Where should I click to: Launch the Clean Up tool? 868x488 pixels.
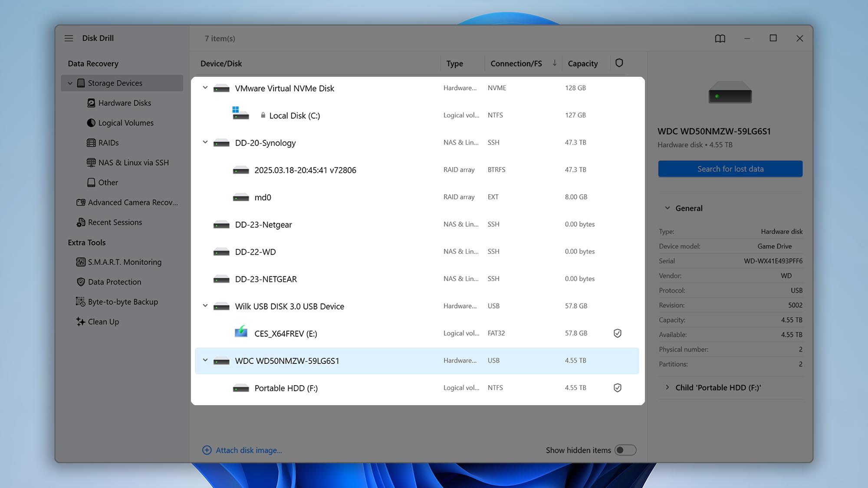tap(103, 321)
